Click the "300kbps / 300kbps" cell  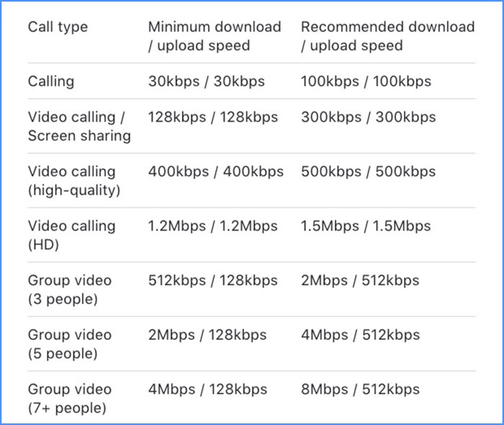369,117
